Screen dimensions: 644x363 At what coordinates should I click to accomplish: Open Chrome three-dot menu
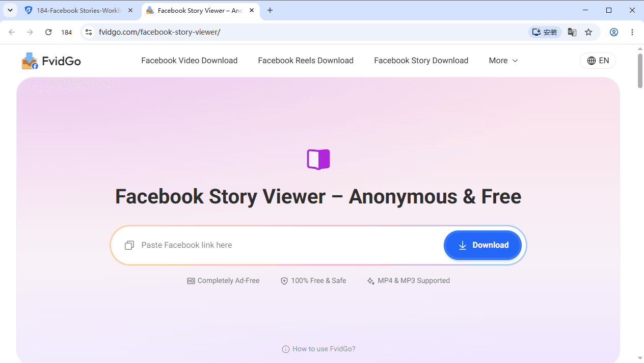coord(632,32)
